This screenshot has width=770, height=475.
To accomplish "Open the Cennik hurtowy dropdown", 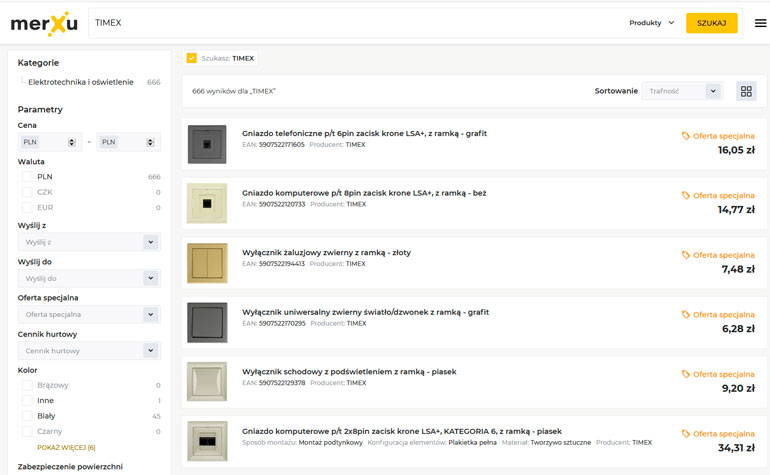I will click(x=89, y=351).
